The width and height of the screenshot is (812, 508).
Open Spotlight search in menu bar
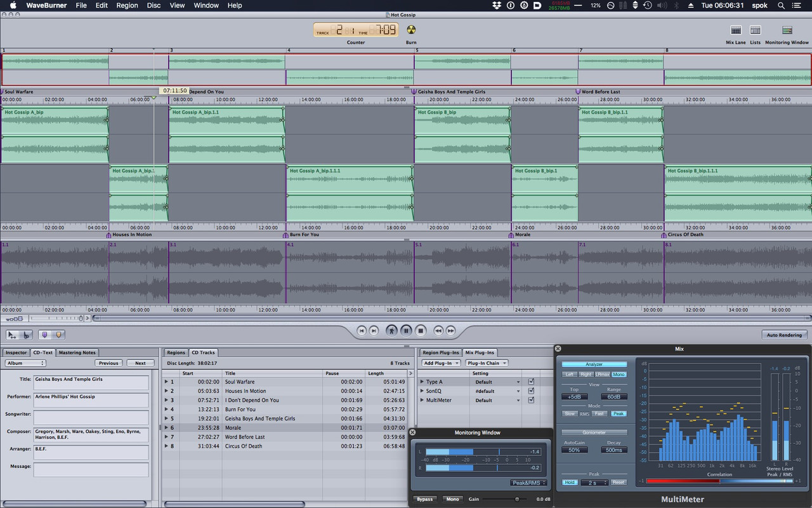click(780, 5)
